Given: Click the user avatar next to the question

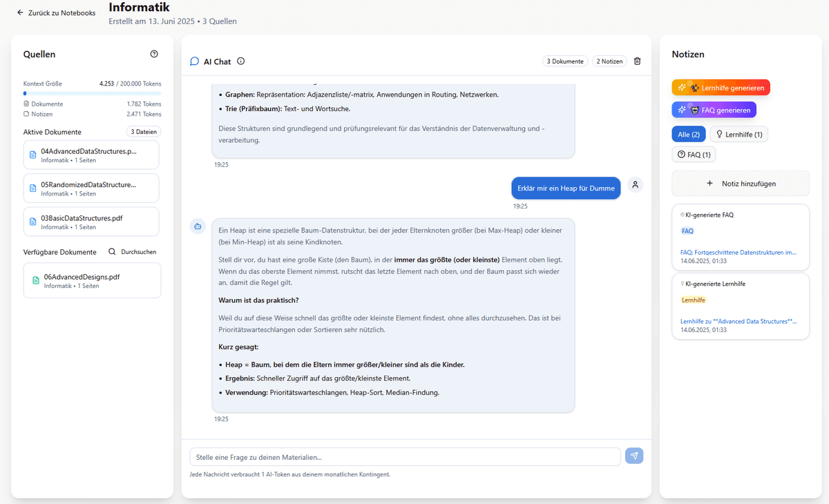Looking at the screenshot, I should click(634, 184).
